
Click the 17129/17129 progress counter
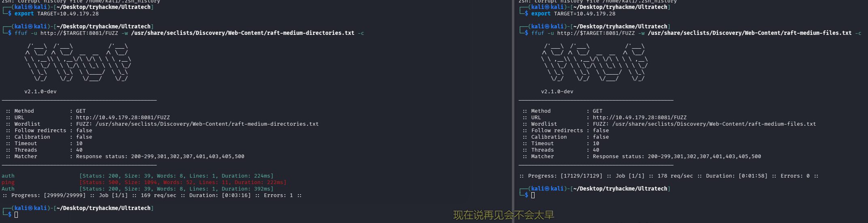click(x=581, y=176)
